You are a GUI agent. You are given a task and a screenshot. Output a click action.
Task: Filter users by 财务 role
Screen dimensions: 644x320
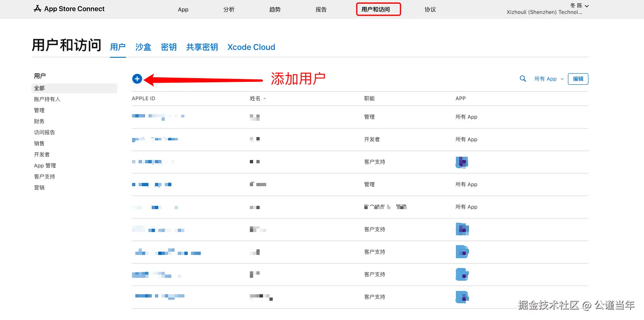39,122
